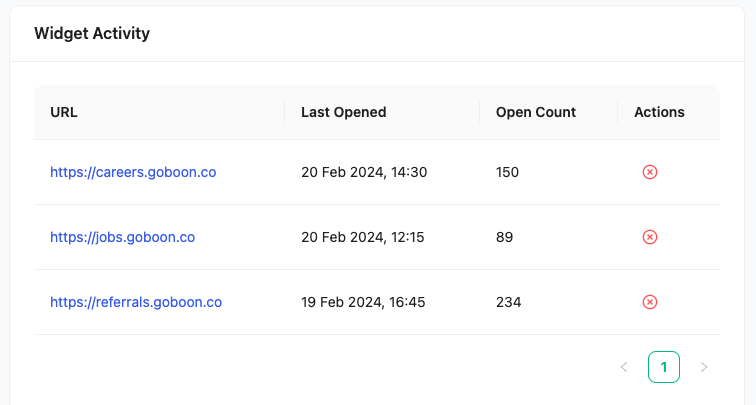Visit the https://referrals.goboon.co link
Viewport: 756px width, 405px height.
(x=136, y=302)
